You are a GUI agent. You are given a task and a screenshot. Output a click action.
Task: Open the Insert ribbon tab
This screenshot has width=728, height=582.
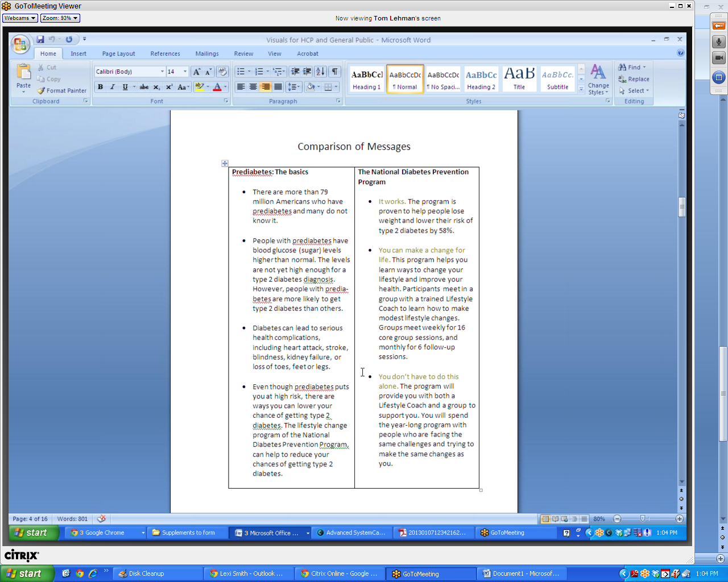pyautogui.click(x=78, y=53)
